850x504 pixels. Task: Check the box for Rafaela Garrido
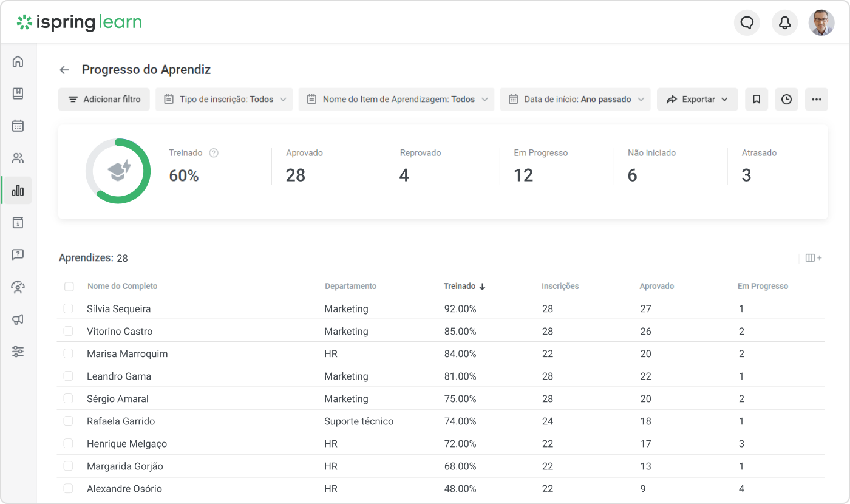68,421
